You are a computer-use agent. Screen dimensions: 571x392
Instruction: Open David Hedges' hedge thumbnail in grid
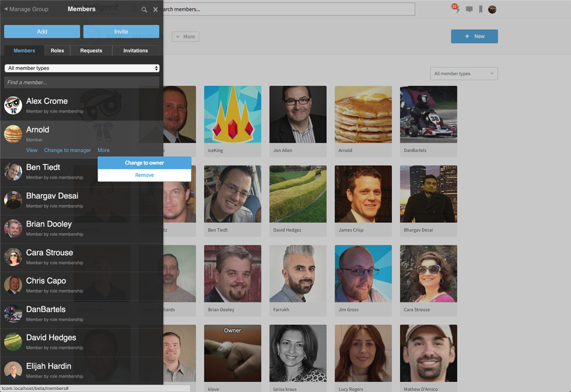point(298,194)
